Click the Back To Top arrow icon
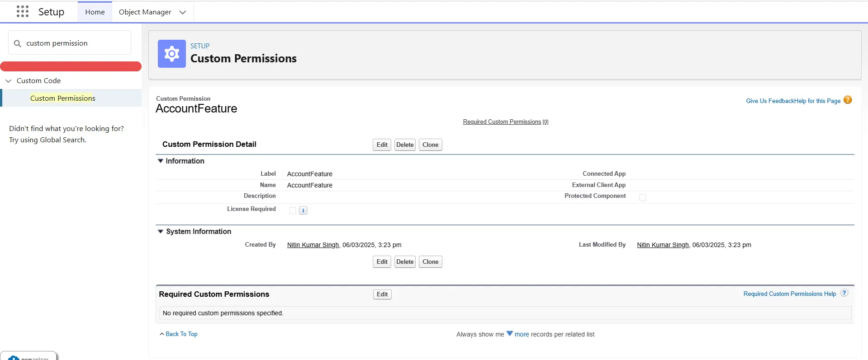Viewport: 868px width, 360px height. (x=162, y=334)
